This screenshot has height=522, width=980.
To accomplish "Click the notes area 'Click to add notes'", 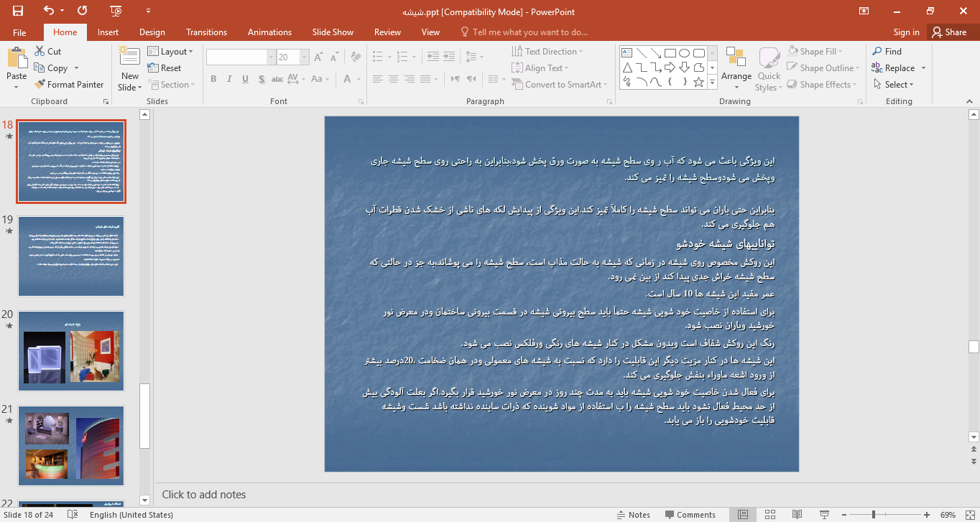I will (204, 495).
